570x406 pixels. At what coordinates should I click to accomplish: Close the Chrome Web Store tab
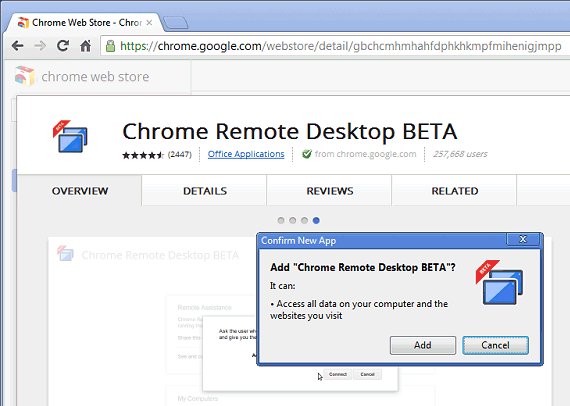[x=149, y=23]
